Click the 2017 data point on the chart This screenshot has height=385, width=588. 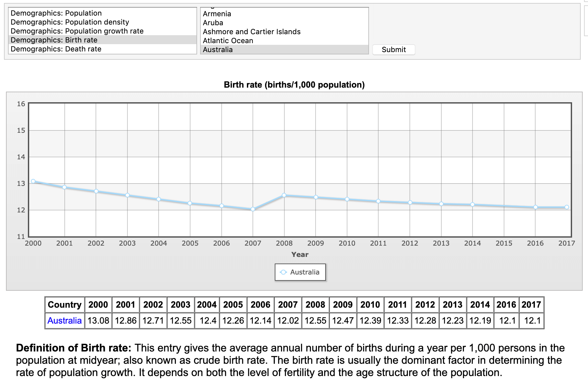coord(567,206)
